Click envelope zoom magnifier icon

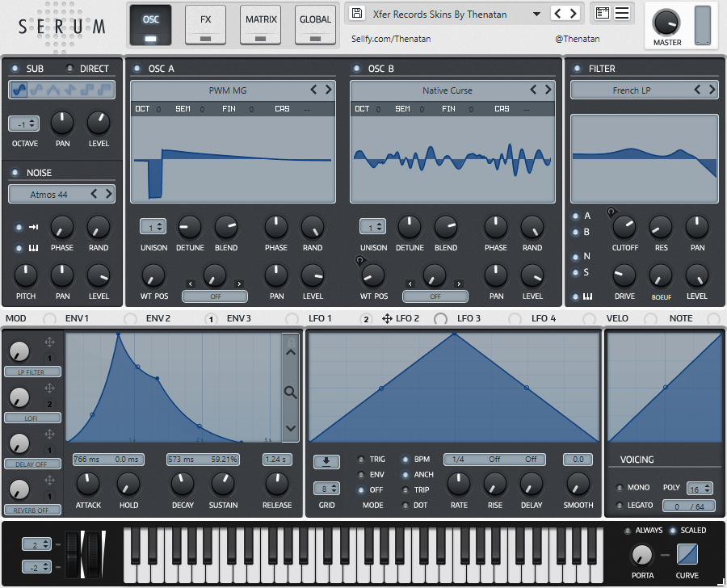(290, 393)
